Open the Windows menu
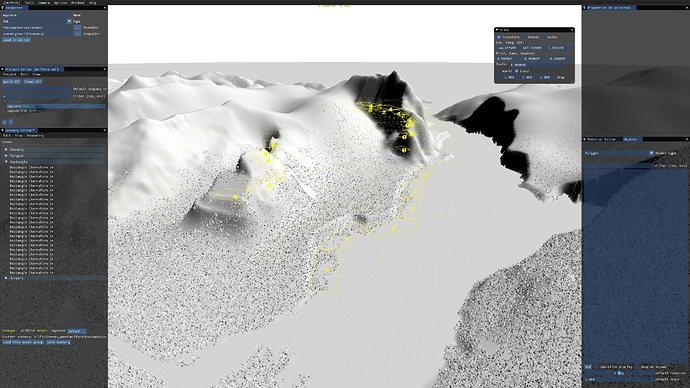This screenshot has height=388, width=690. pyautogui.click(x=78, y=2)
